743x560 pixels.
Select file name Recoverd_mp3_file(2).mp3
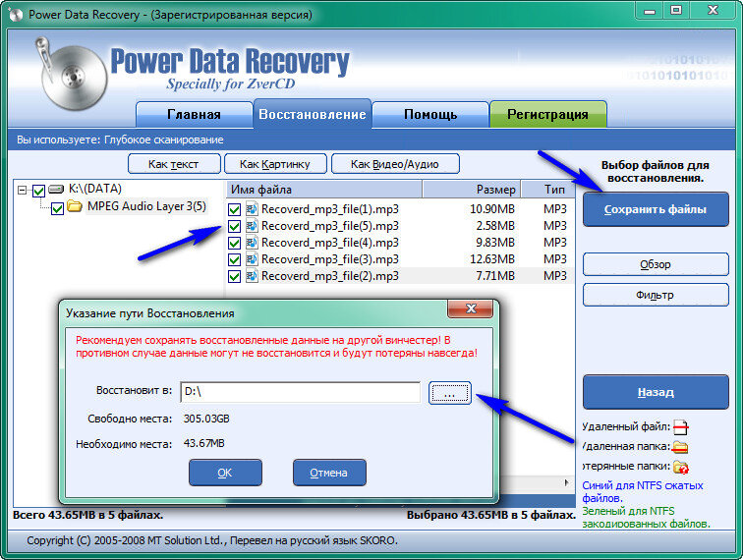coord(330,276)
